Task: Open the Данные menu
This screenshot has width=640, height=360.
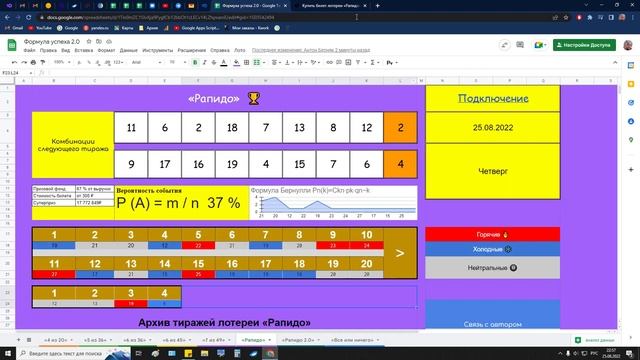Action: click(x=129, y=50)
